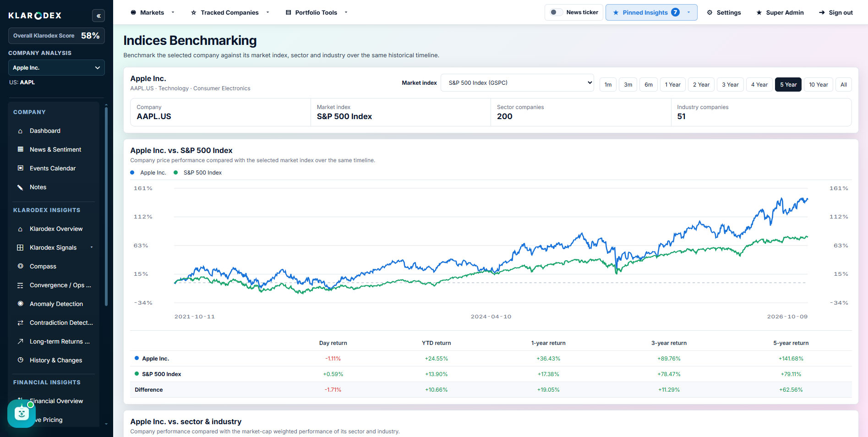Click the Contradiction Detection arrows icon
The width and height of the screenshot is (868, 437).
tap(20, 323)
